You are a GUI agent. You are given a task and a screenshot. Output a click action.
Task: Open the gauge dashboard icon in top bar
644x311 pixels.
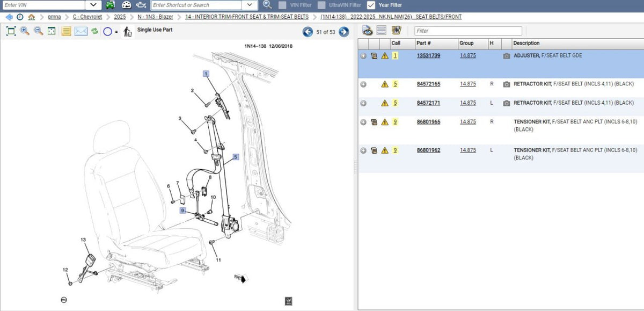click(x=127, y=5)
